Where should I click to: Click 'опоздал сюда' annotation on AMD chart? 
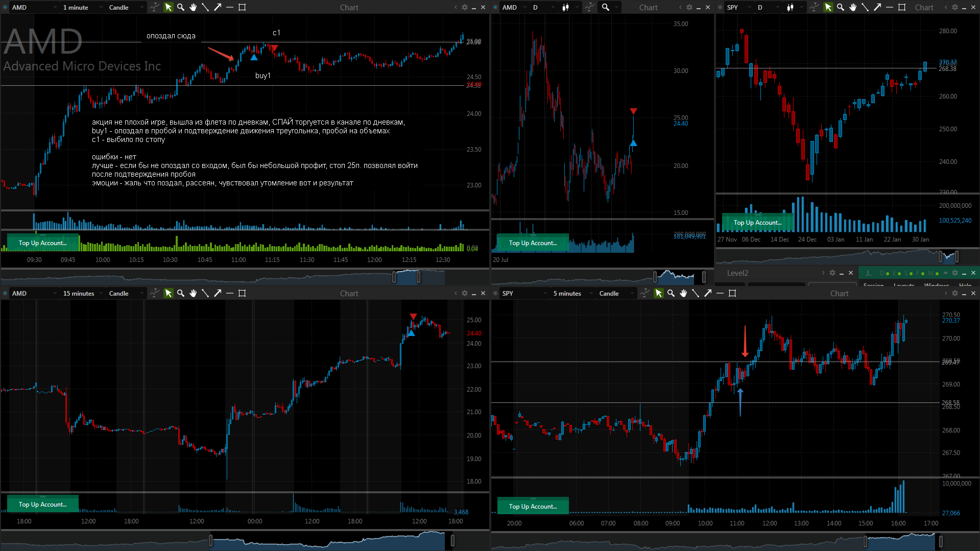pos(171,36)
